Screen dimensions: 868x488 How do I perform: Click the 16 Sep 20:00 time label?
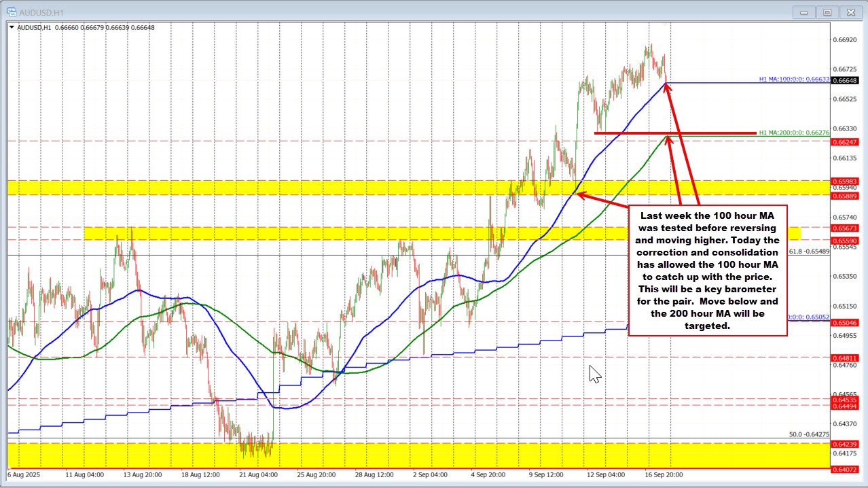coord(662,474)
